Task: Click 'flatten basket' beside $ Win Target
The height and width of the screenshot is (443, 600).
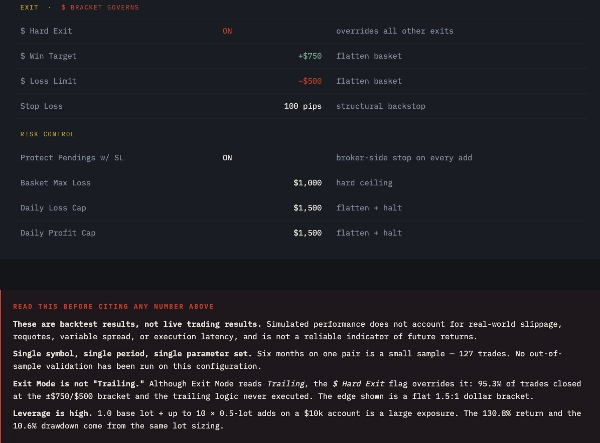Action: tap(369, 56)
